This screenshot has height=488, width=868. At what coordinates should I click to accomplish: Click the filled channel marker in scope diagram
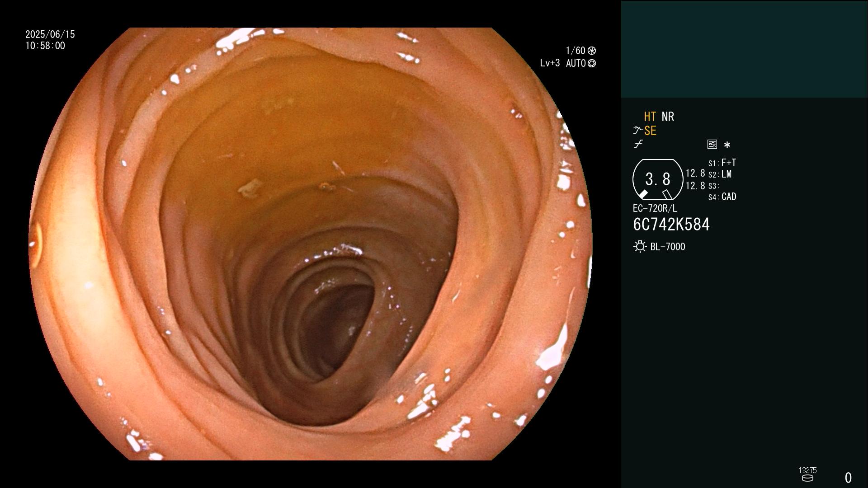[643, 194]
